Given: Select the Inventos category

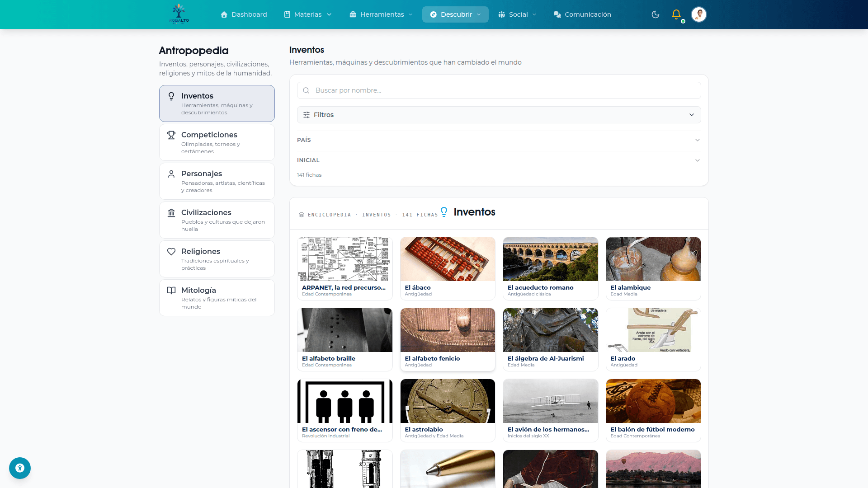Looking at the screenshot, I should tap(217, 103).
